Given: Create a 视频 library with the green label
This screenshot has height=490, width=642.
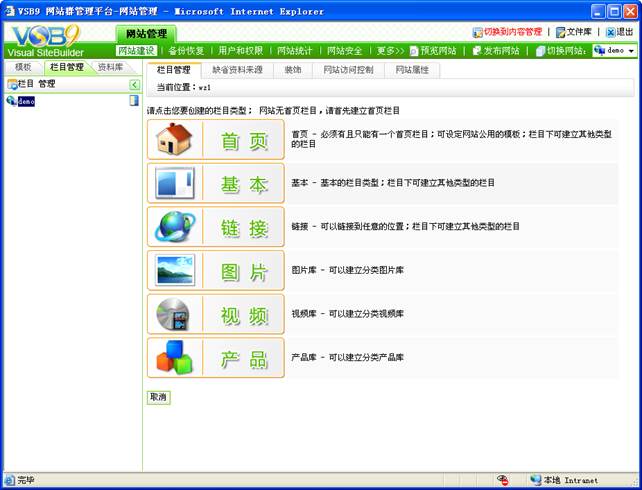Looking at the screenshot, I should [244, 316].
